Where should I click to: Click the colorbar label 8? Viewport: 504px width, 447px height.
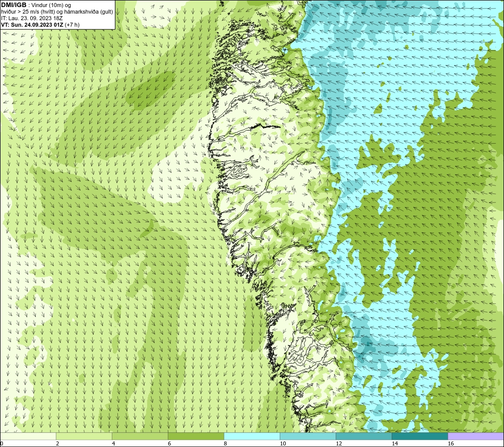pyautogui.click(x=225, y=444)
